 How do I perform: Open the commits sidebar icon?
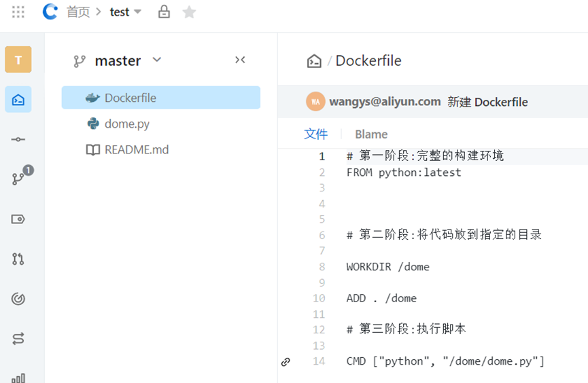click(x=18, y=139)
